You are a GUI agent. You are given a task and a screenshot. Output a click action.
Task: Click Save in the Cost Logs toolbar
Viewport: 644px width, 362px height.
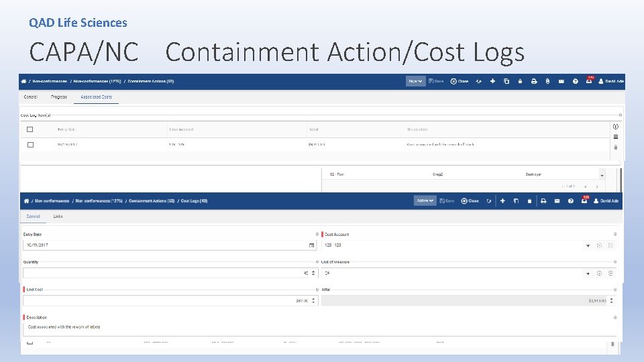[x=447, y=201]
